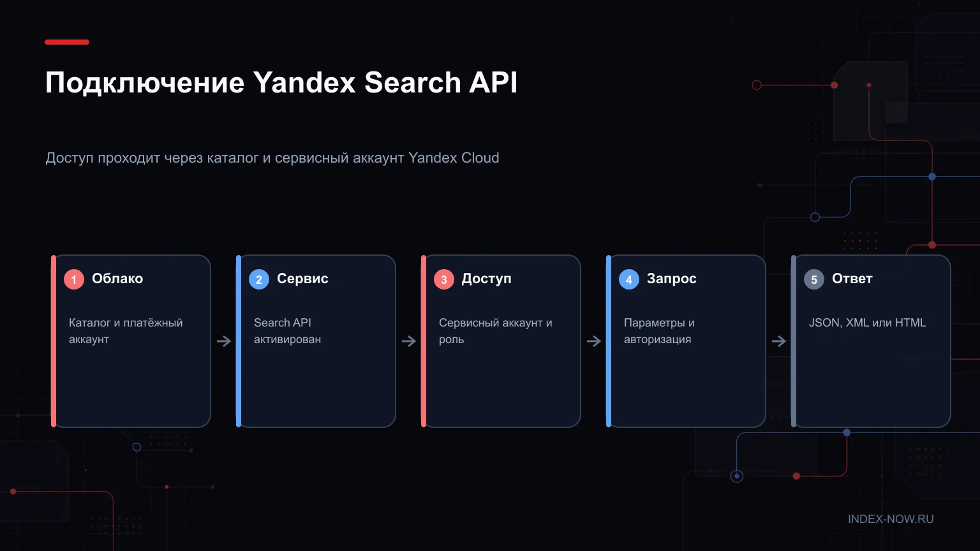Click the text 'Параметры и авторизация'

click(659, 331)
